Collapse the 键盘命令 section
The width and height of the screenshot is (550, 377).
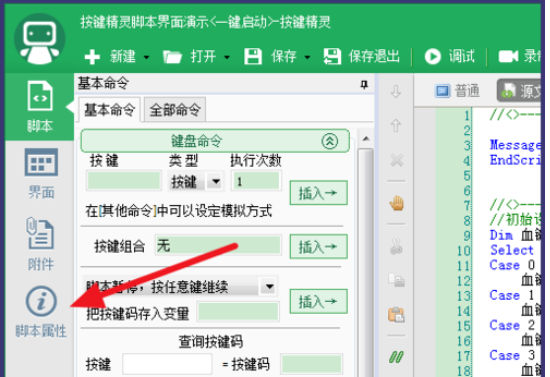pyautogui.click(x=330, y=141)
